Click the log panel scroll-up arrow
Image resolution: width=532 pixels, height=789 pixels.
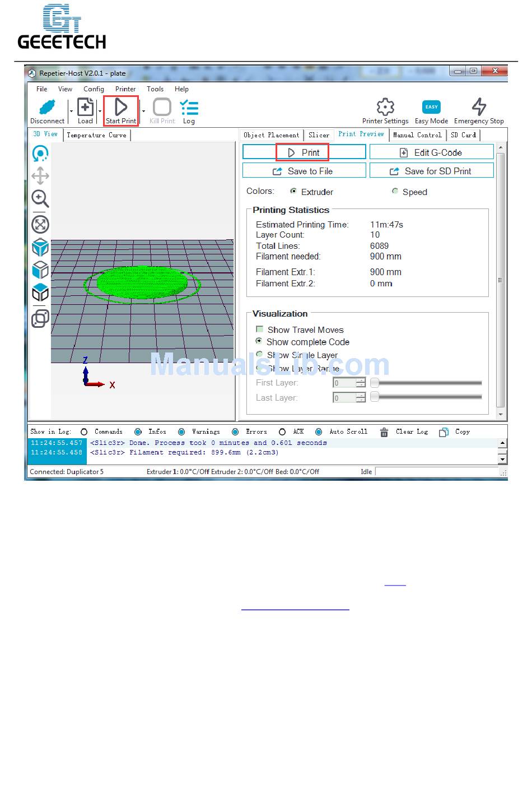502,443
